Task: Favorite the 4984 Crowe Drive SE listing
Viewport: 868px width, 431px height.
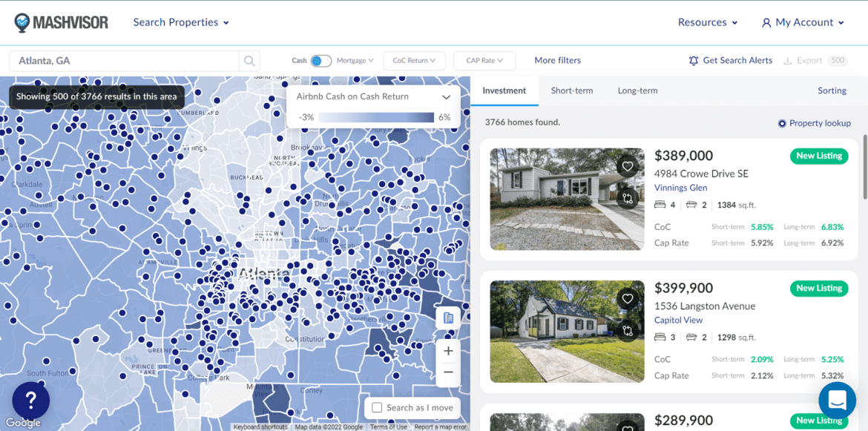Action: [628, 166]
